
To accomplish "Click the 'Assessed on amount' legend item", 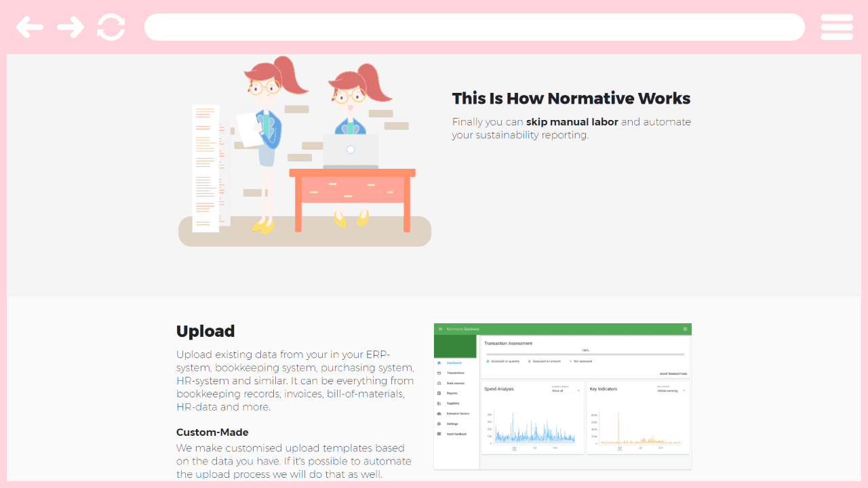I will click(x=545, y=361).
